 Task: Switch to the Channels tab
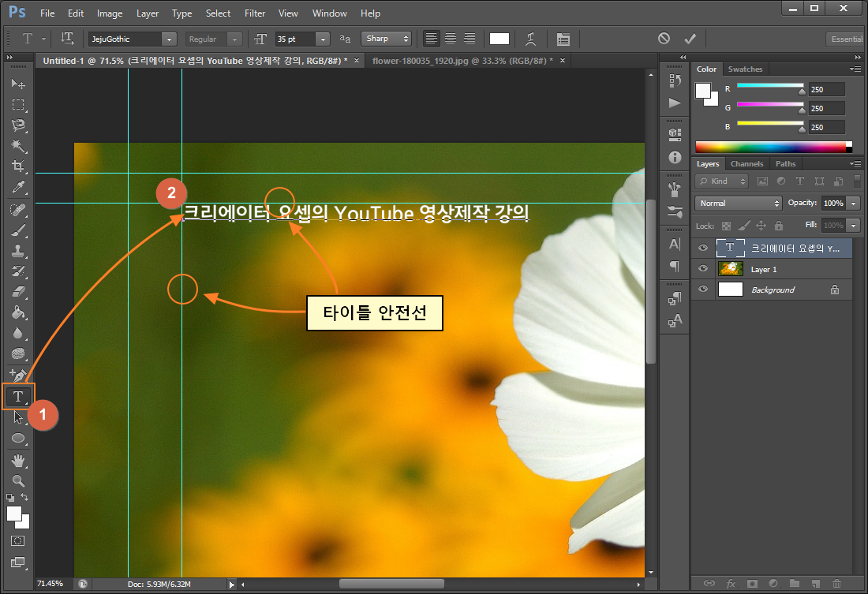[x=746, y=164]
